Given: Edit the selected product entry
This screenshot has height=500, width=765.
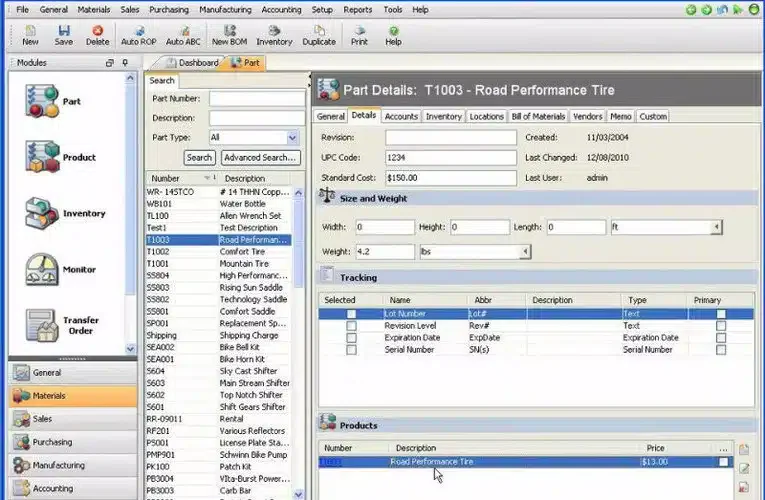Looking at the screenshot, I should point(744,468).
